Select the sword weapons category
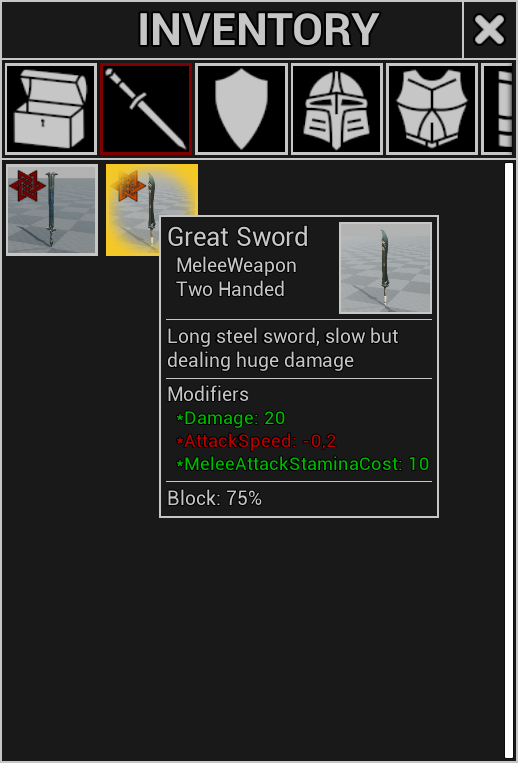518x763 pixels. coord(146,109)
